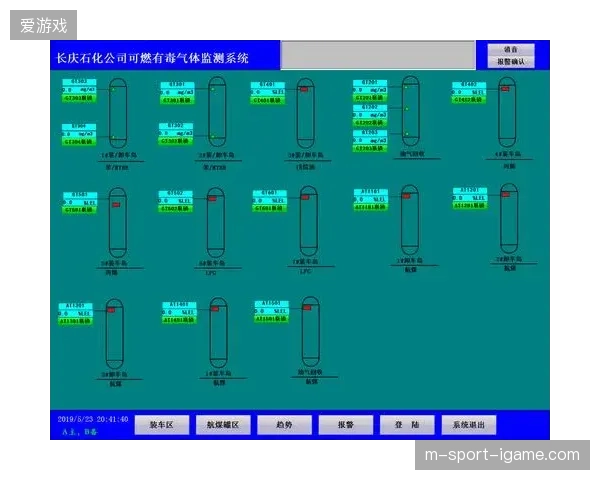Click the AT1101联锁 interlock button
600x480 pixels.
[x=370, y=207]
